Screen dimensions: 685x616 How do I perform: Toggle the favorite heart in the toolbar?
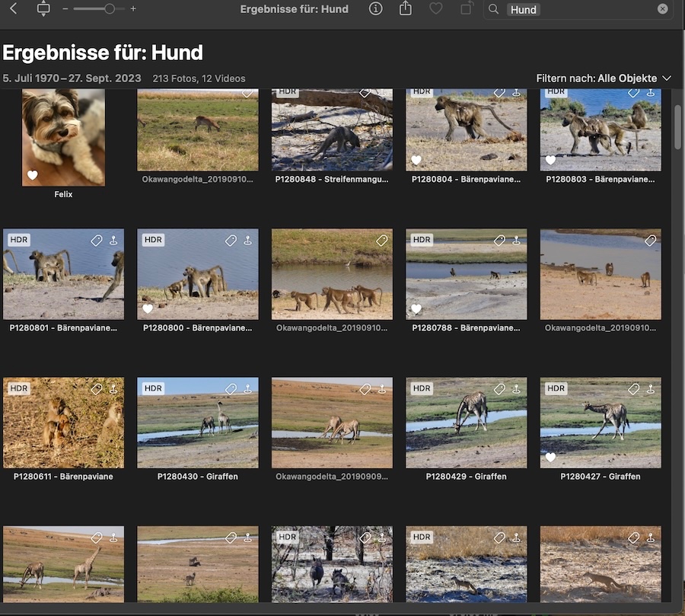436,9
